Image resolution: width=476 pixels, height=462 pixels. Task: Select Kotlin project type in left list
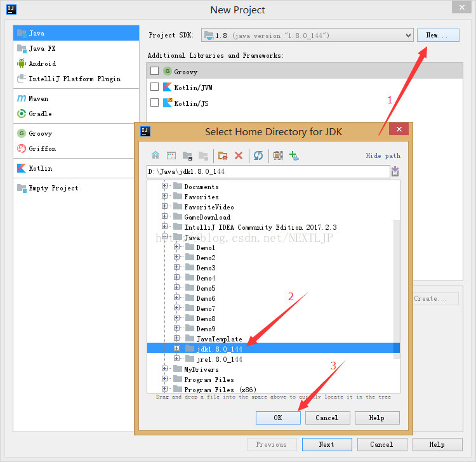74,168
